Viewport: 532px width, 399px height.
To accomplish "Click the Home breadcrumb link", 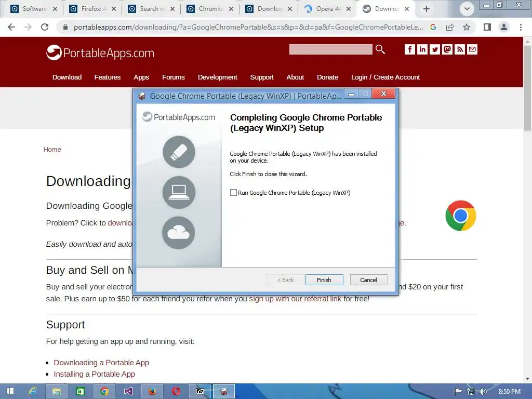I will (x=52, y=150).
